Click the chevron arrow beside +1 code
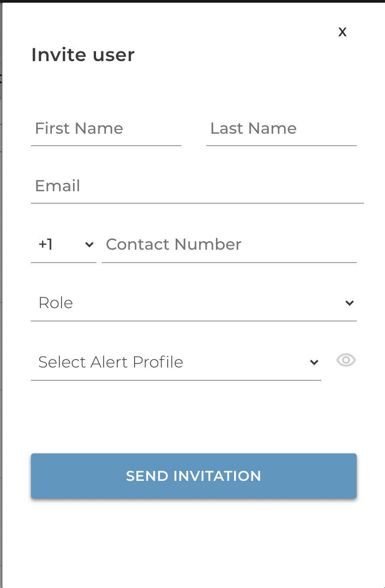385x588 pixels. 89,244
